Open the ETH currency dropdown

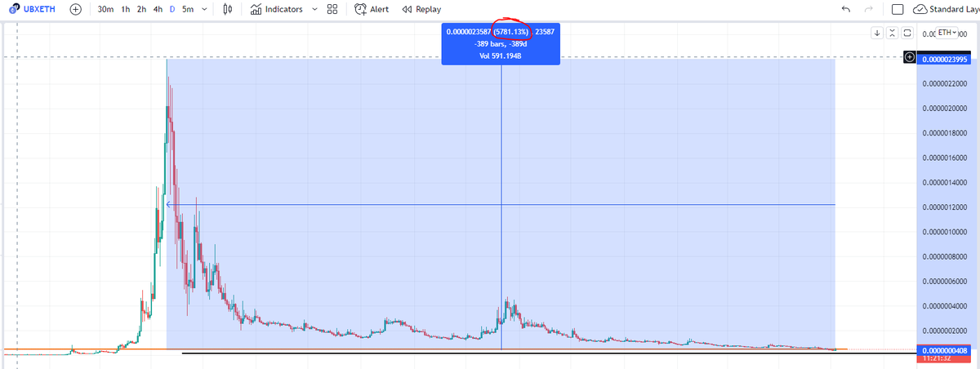tap(947, 32)
